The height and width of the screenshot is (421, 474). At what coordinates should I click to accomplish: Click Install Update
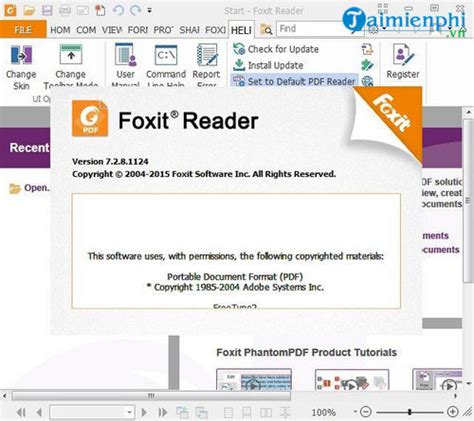(x=268, y=65)
